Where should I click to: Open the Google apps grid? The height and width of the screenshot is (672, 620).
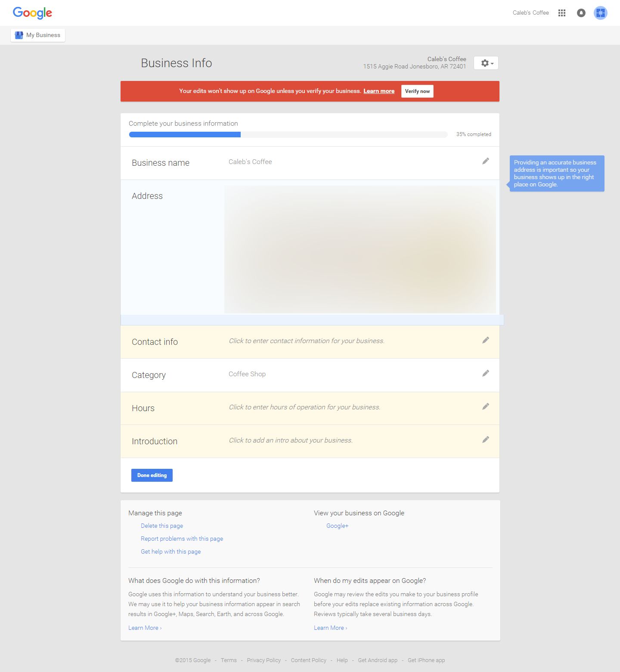coord(561,13)
